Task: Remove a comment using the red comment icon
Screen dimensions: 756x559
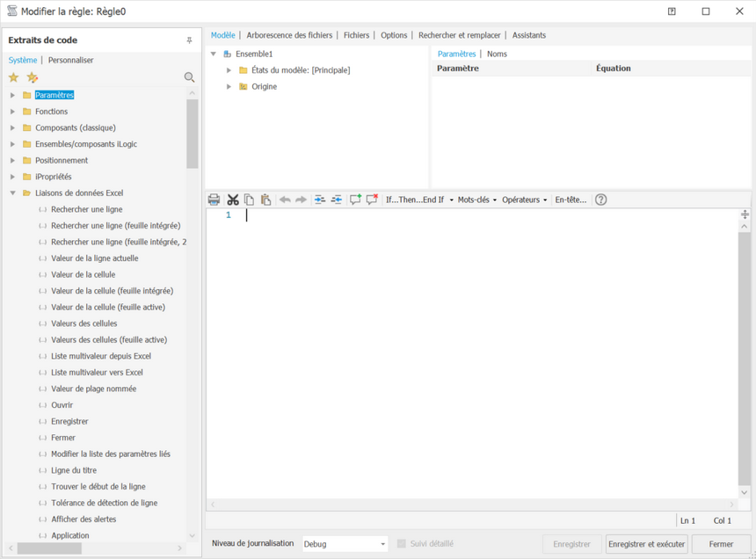Action: point(372,200)
